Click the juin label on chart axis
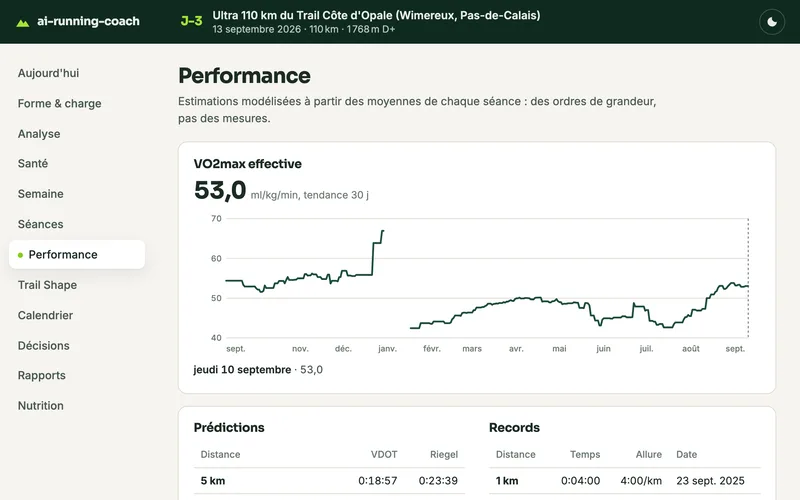 [x=603, y=348]
